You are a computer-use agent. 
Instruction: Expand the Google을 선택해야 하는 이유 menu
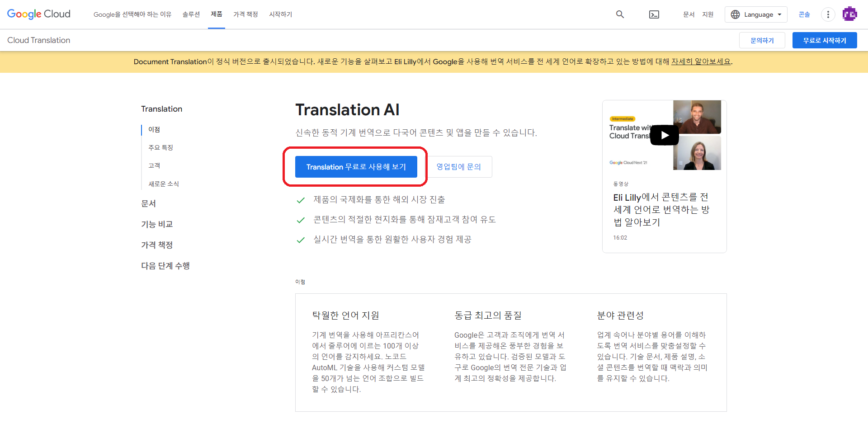pyautogui.click(x=132, y=14)
